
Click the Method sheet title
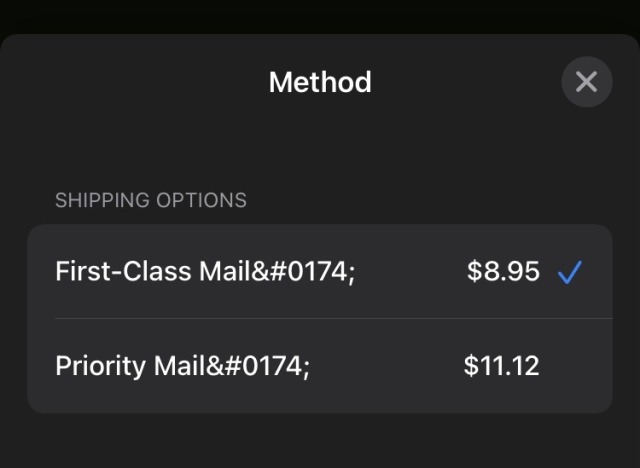point(320,82)
